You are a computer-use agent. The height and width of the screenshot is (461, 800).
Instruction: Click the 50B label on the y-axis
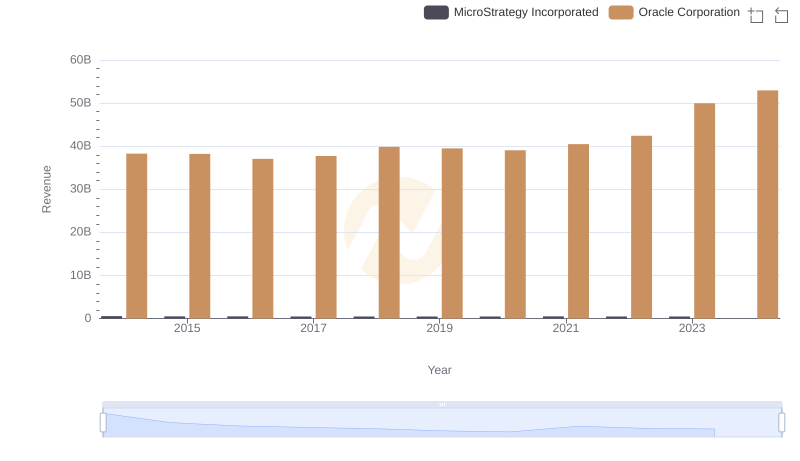click(x=79, y=103)
